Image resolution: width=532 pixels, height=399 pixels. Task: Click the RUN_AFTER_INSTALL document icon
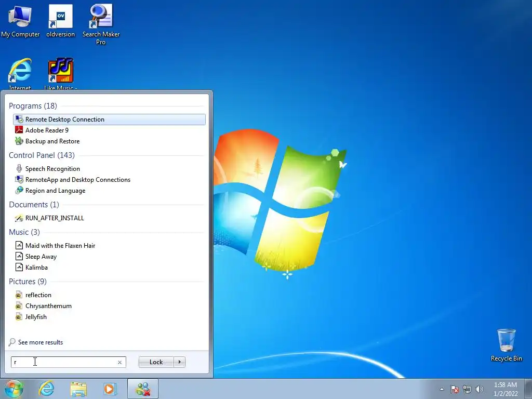19,218
